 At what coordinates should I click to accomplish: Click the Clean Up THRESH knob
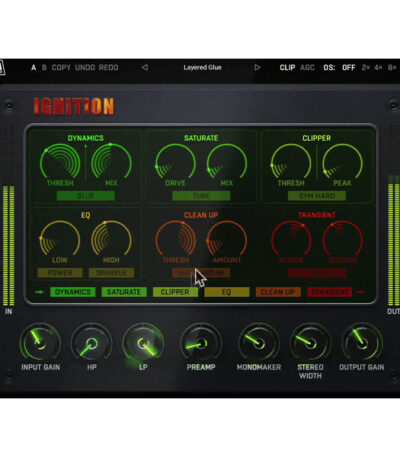[x=175, y=239]
